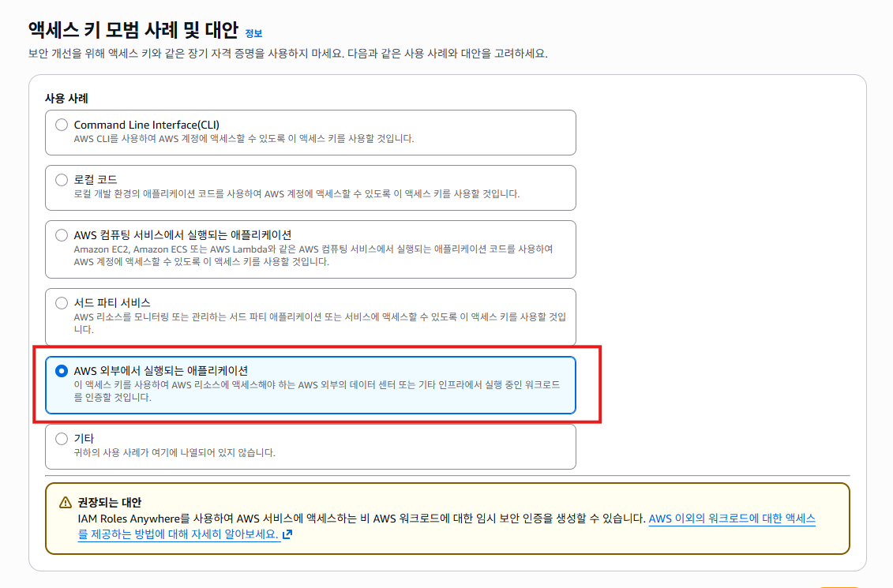
Task: Choose the 로컬 코드 radio option
Action: coord(62,180)
